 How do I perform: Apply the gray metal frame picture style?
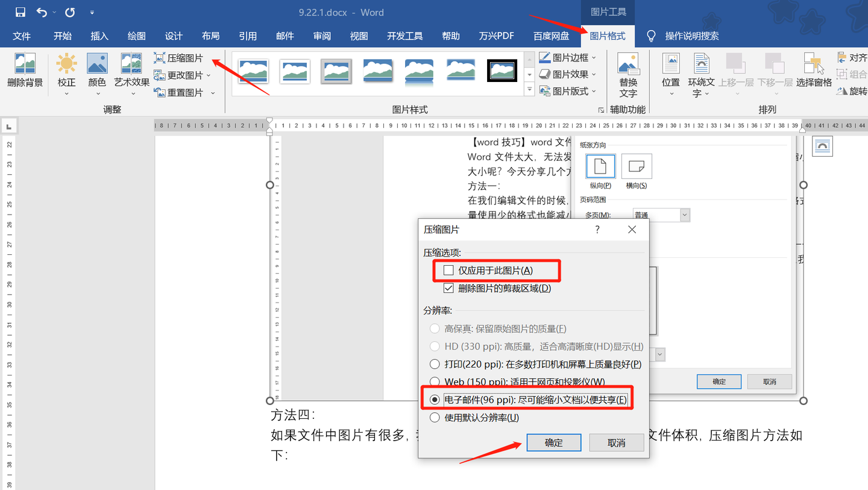336,71
